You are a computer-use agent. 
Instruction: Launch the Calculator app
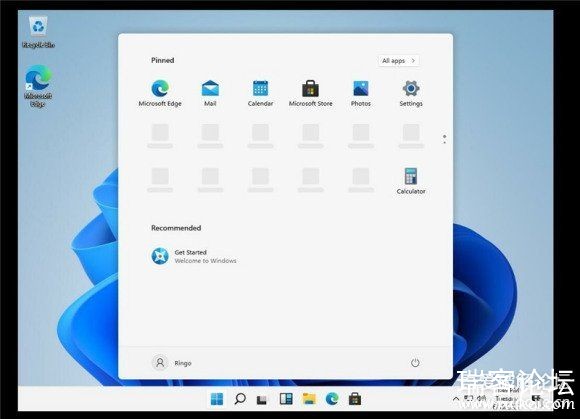click(x=411, y=181)
